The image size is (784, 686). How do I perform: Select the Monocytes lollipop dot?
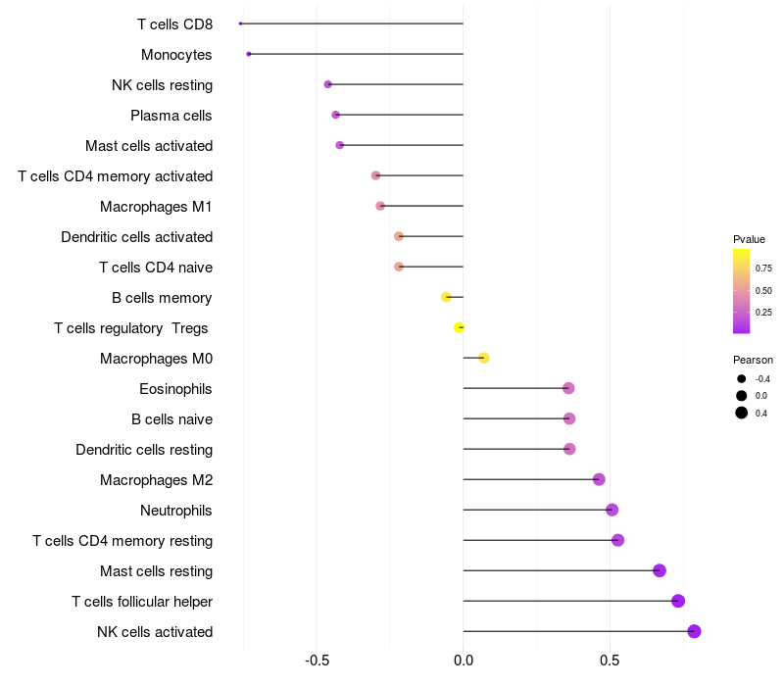249,54
